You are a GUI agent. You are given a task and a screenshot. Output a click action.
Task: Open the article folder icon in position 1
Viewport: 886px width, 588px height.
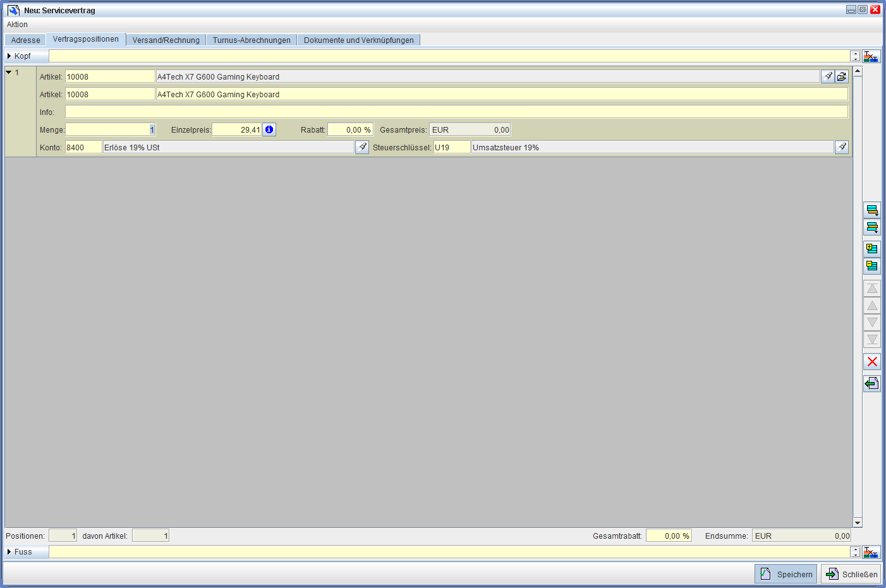(x=842, y=76)
